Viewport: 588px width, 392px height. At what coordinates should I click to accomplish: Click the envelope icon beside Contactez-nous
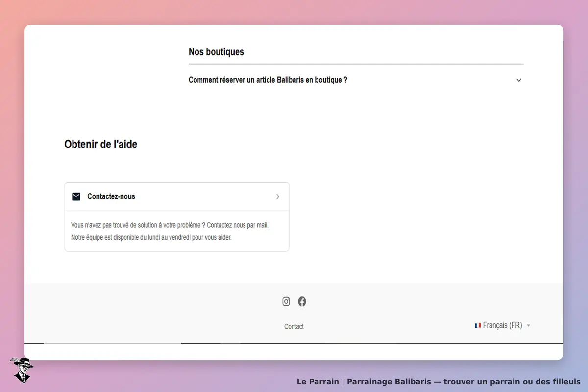[76, 196]
